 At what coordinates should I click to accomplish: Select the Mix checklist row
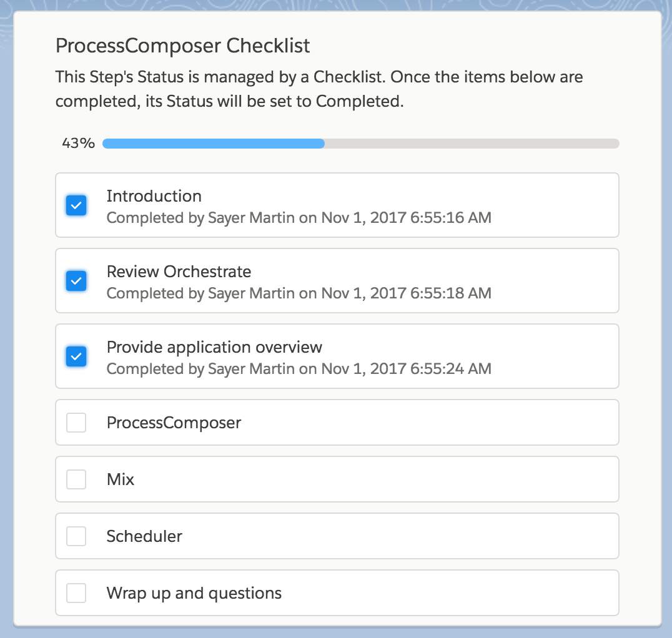(x=337, y=479)
